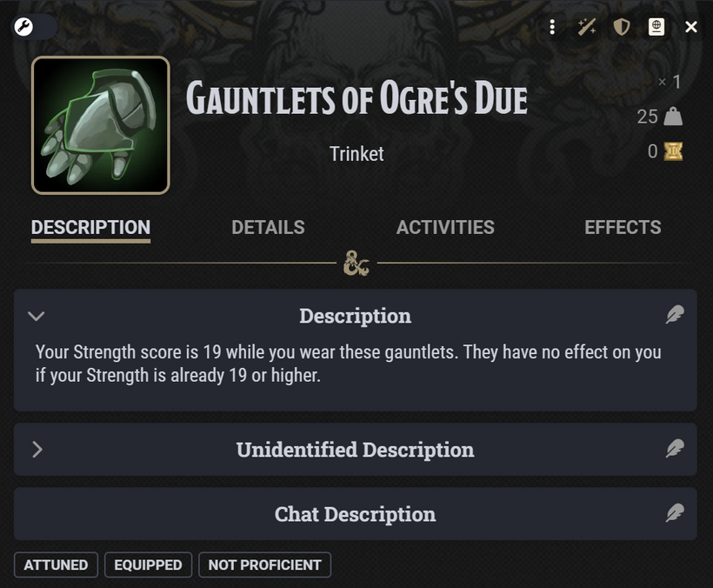The height and width of the screenshot is (588, 713).
Task: Expand the Unidentified Description section
Action: coord(37,450)
